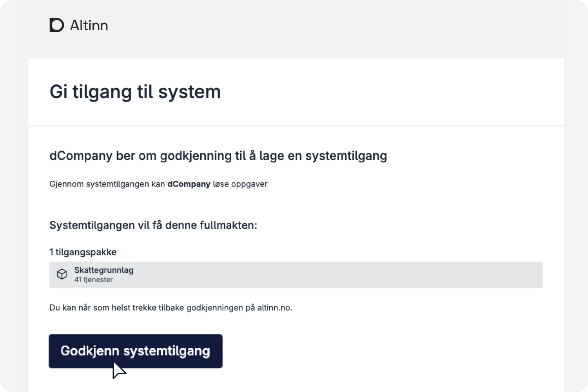Click the 'Gi tilgang til system' heading
588x392 pixels.
[x=135, y=92]
